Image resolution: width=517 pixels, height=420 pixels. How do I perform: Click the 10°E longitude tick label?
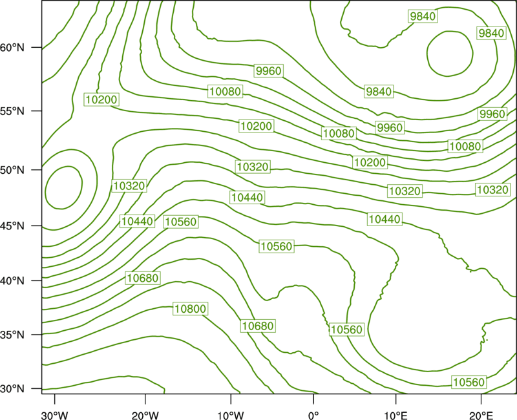pos(396,415)
